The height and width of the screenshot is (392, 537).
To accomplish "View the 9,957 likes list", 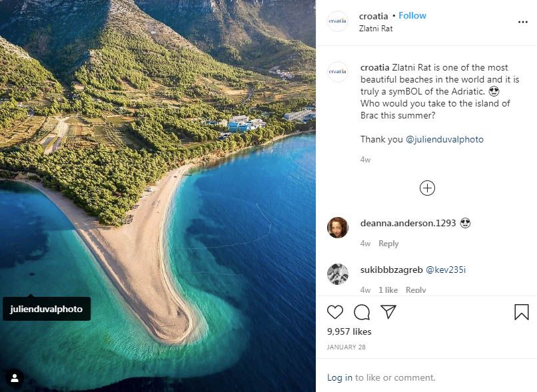I will click(350, 331).
